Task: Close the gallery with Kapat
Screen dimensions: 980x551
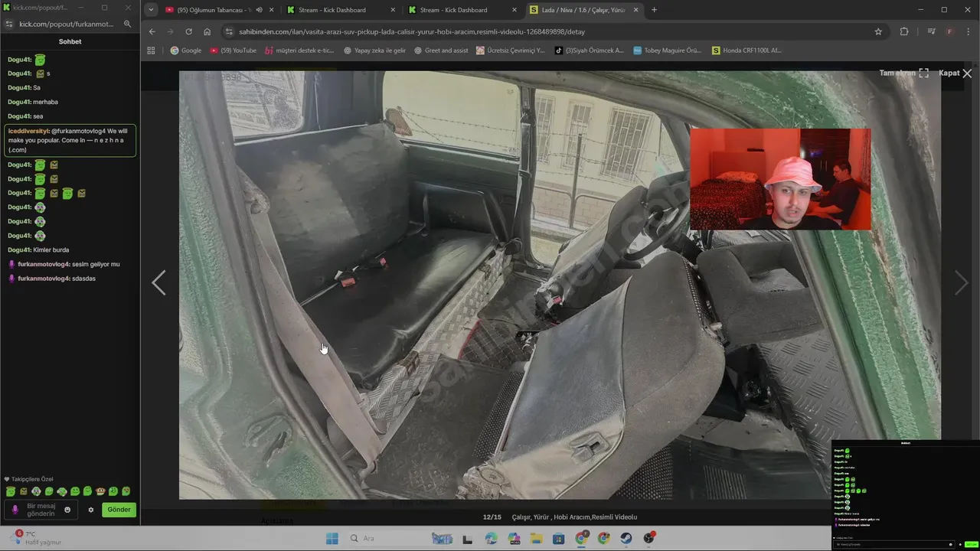Action: pyautogui.click(x=955, y=73)
